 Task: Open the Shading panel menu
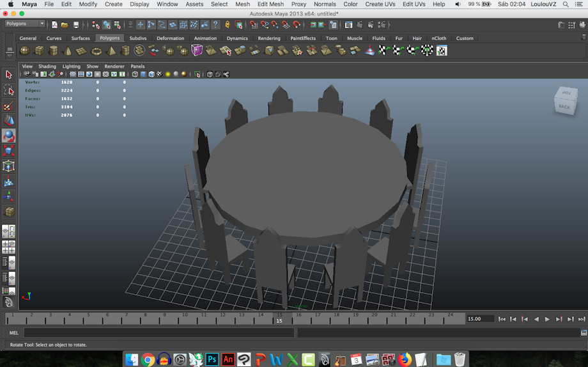tap(47, 66)
